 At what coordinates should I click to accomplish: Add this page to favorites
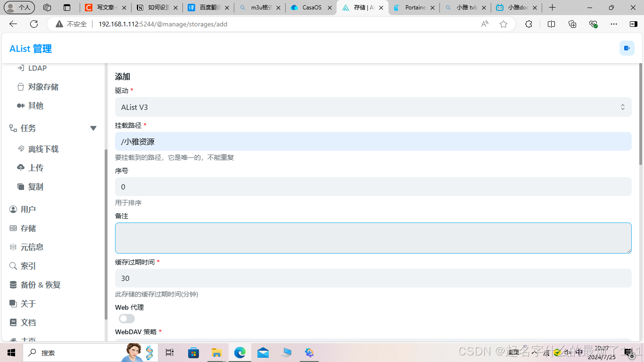point(504,24)
